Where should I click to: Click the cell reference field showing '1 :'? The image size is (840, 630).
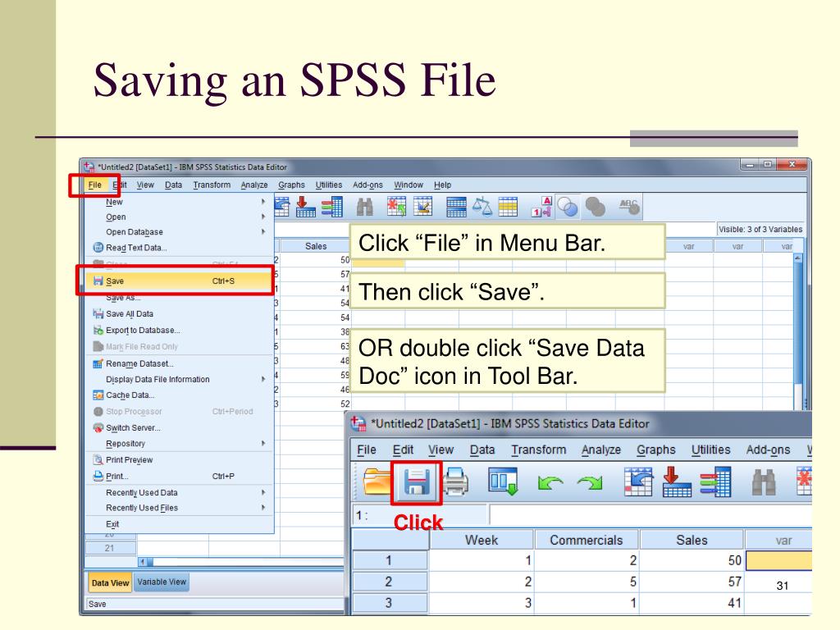[419, 515]
